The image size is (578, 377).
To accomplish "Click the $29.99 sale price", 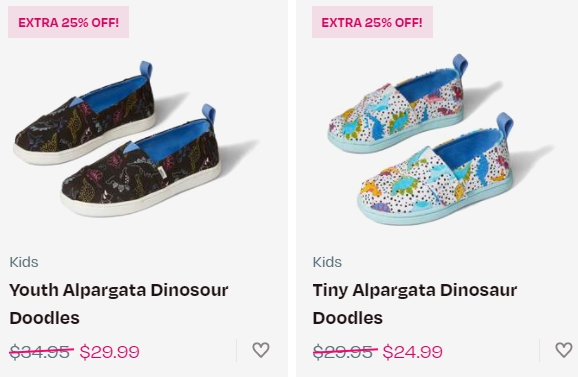I will point(109,352).
